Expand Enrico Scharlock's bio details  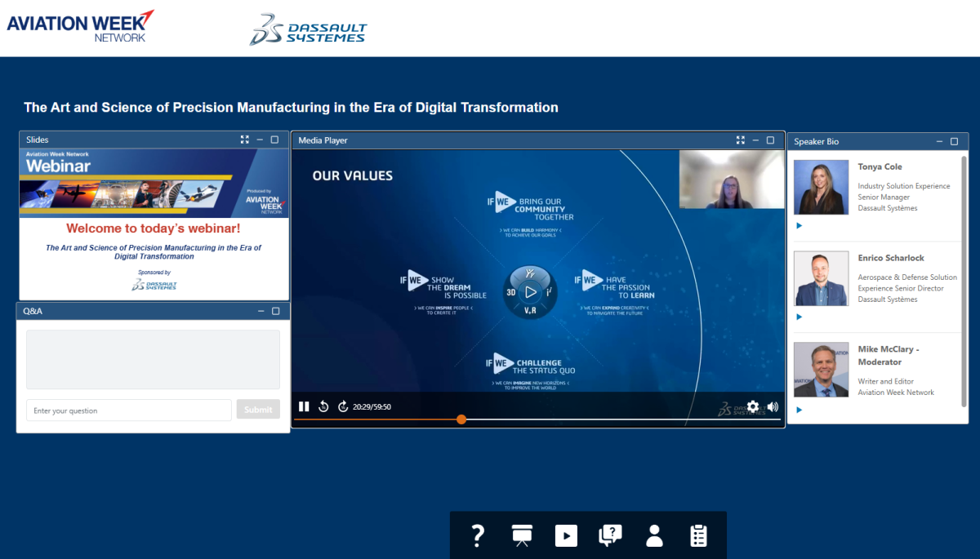(800, 317)
